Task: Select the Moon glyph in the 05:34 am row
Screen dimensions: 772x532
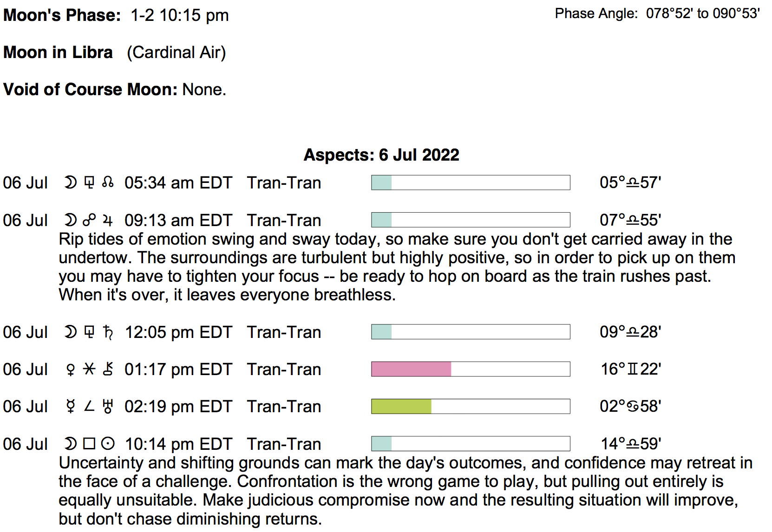Action: (x=71, y=182)
